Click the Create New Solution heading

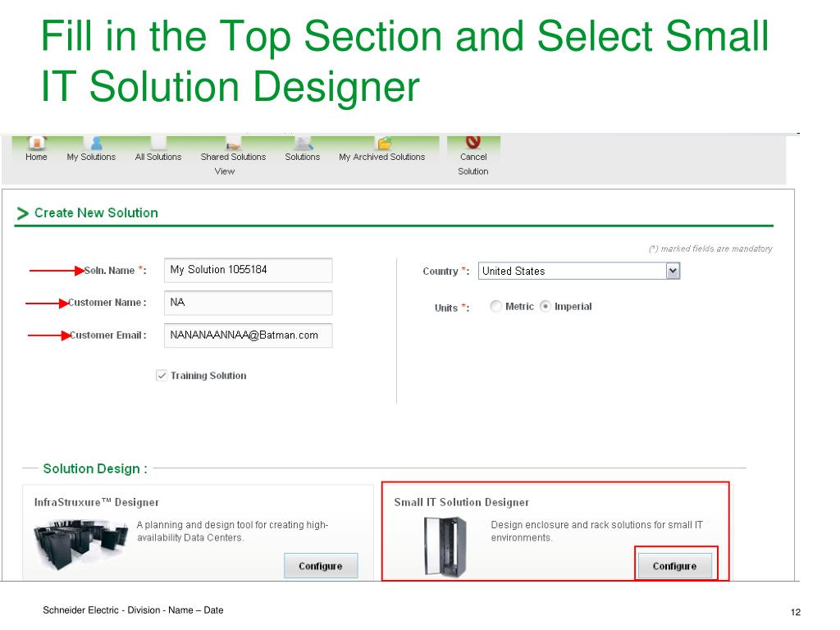pos(96,212)
